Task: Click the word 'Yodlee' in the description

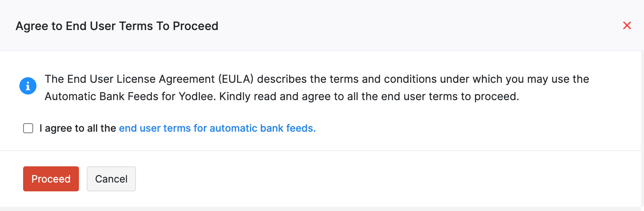Action: click(x=196, y=96)
